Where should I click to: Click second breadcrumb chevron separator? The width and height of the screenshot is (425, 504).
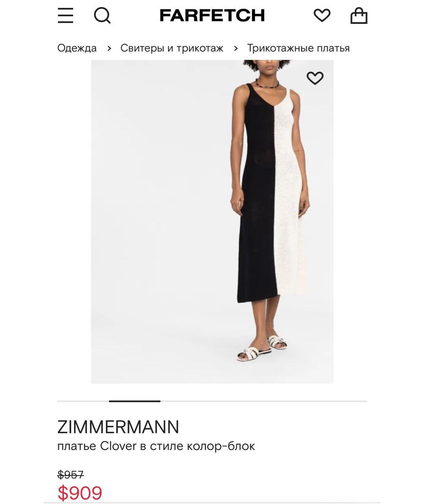click(236, 48)
